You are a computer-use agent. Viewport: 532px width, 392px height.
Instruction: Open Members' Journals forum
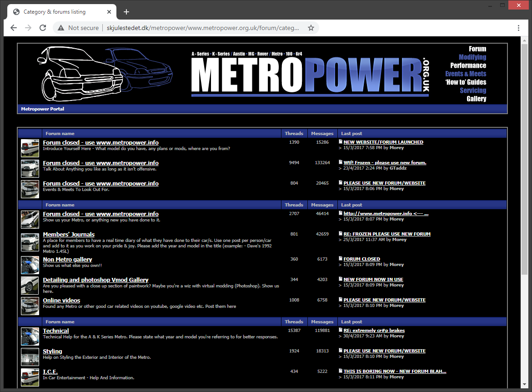click(x=69, y=234)
